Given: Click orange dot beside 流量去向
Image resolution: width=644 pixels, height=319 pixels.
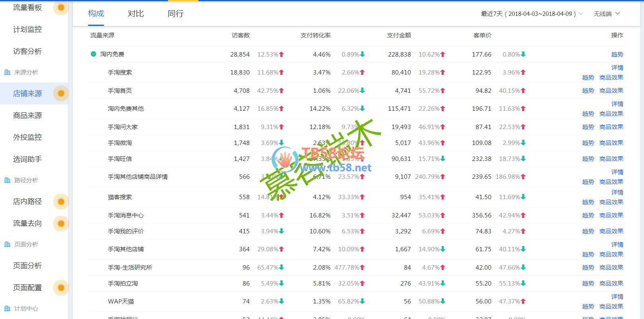Looking at the screenshot, I should coord(61,223).
